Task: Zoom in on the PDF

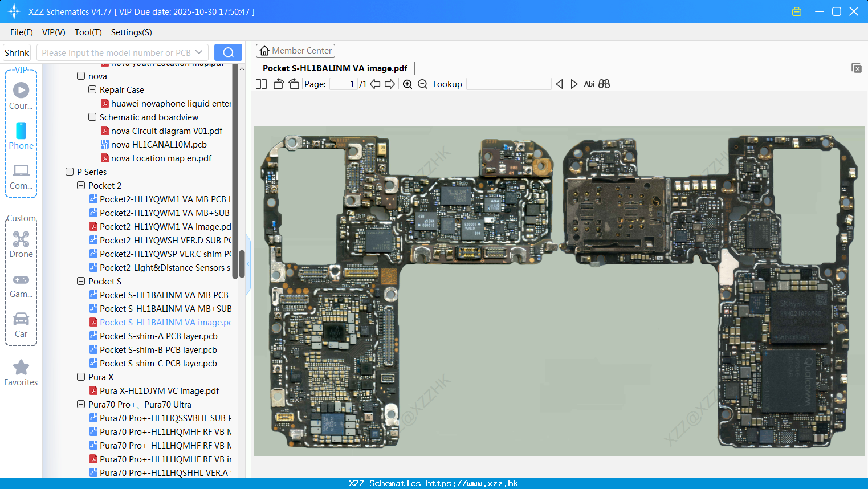Action: [x=407, y=84]
